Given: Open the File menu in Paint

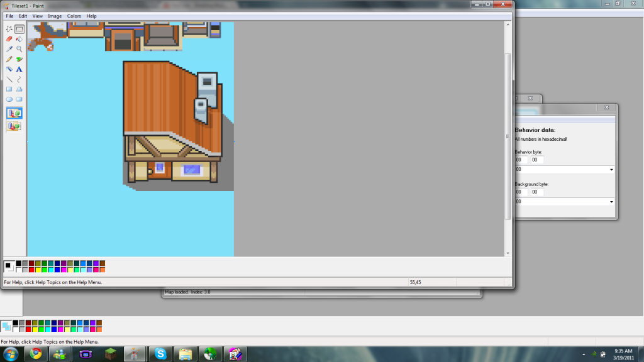Looking at the screenshot, I should (x=9, y=16).
